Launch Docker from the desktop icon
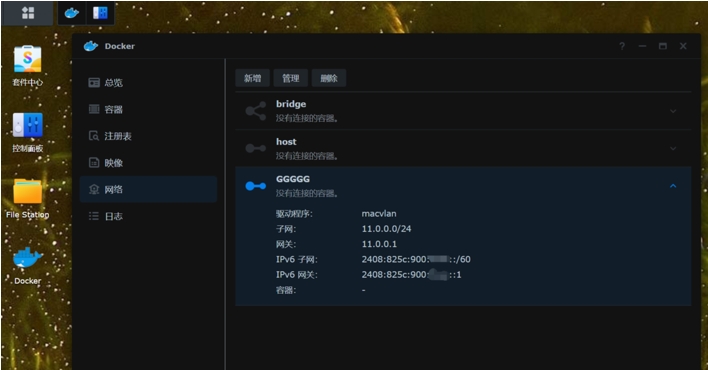The width and height of the screenshot is (708, 370). coord(28,266)
